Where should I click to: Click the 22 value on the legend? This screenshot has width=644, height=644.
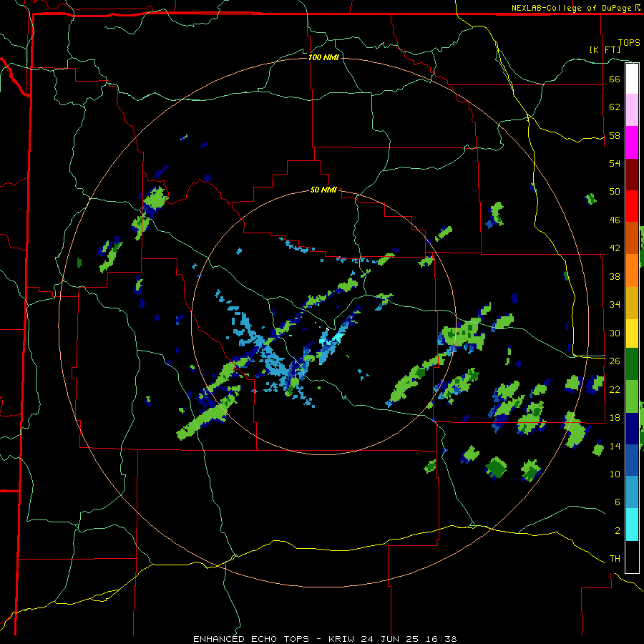pyautogui.click(x=615, y=389)
